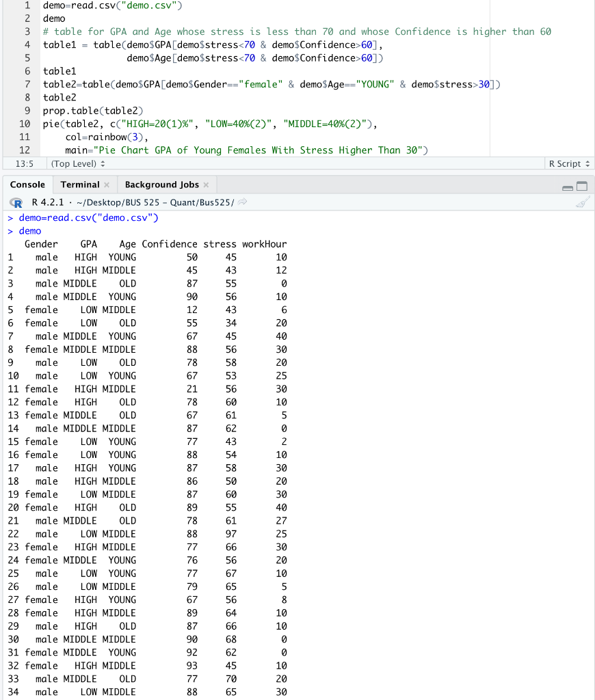This screenshot has height=700, width=595.
Task: Click the 'main=' pie chart title line
Action: pos(247,150)
